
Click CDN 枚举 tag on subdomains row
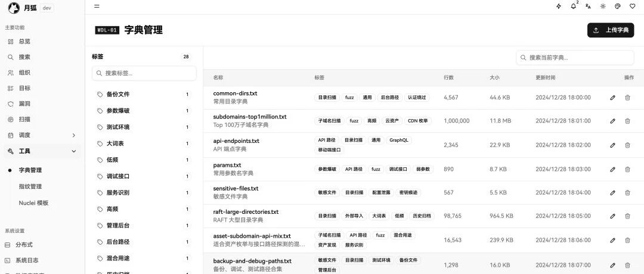tap(417, 121)
